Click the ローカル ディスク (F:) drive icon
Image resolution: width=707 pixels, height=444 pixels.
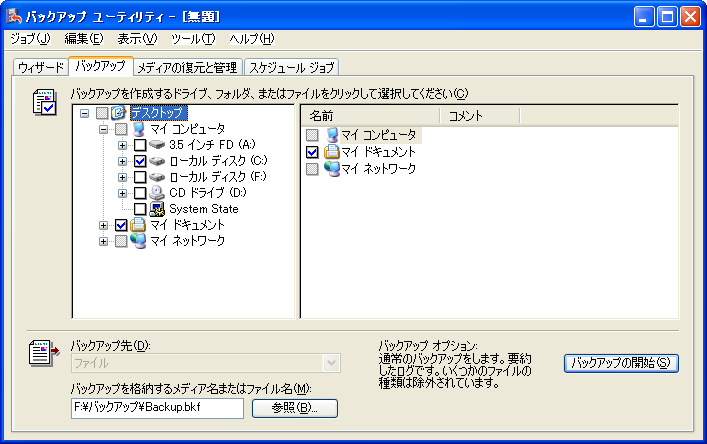(157, 177)
